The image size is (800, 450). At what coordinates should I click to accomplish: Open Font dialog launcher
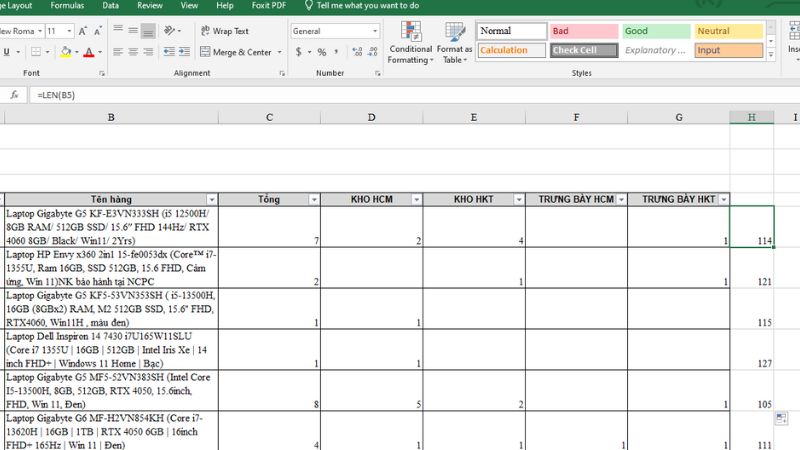(102, 73)
